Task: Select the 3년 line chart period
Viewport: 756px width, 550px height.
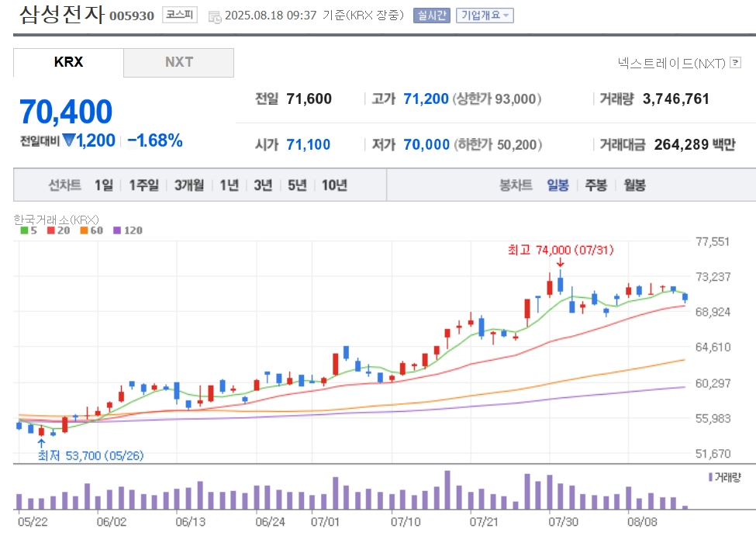Action: (263, 185)
